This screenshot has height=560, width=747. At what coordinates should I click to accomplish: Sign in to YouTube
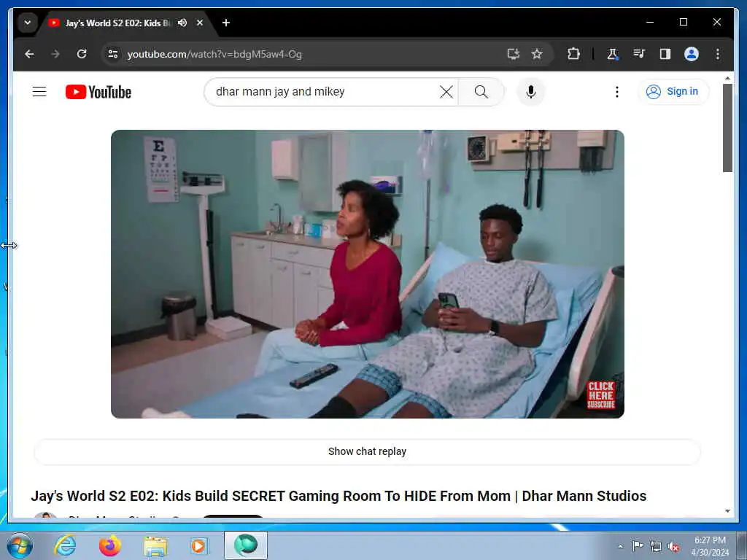click(673, 91)
